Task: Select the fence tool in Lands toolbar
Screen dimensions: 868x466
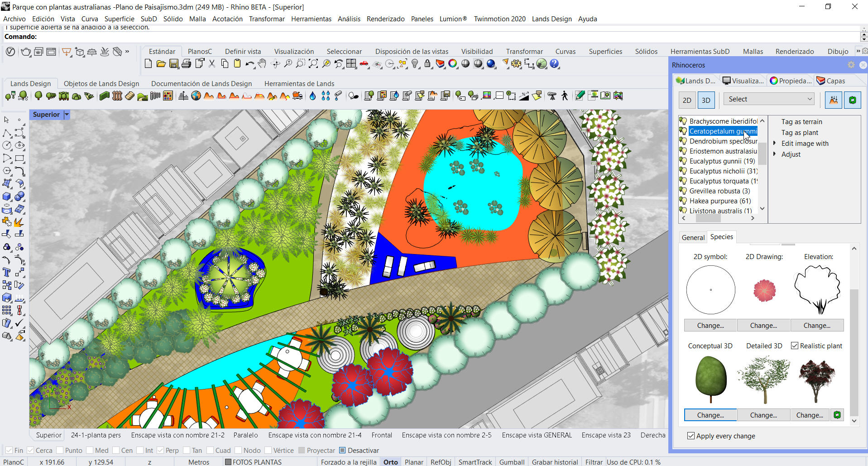Action: click(116, 96)
